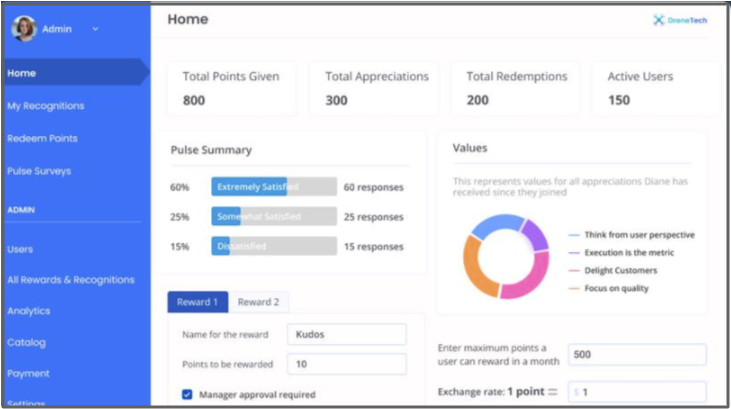731x409 pixels.
Task: Click the Admin user avatar photo
Action: click(23, 29)
